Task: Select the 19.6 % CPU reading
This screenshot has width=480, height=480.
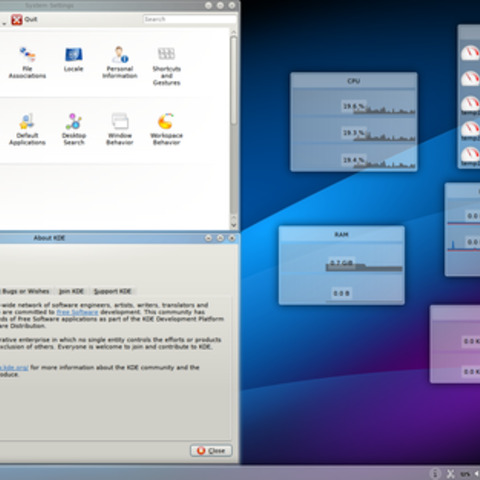Action: (x=354, y=106)
